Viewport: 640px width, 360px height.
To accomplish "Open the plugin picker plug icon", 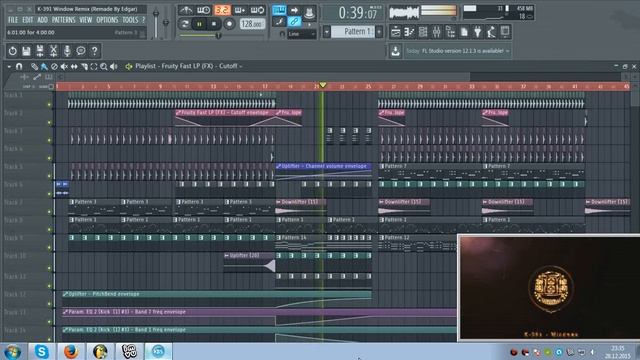I will coord(478,32).
